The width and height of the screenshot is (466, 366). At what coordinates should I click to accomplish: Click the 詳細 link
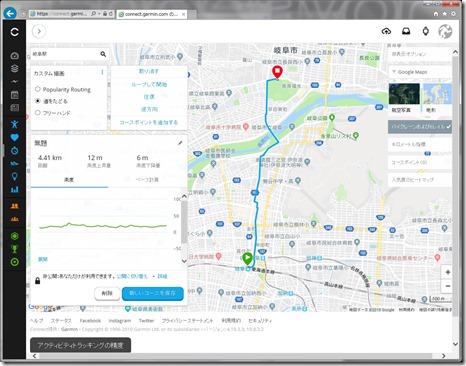(162, 276)
